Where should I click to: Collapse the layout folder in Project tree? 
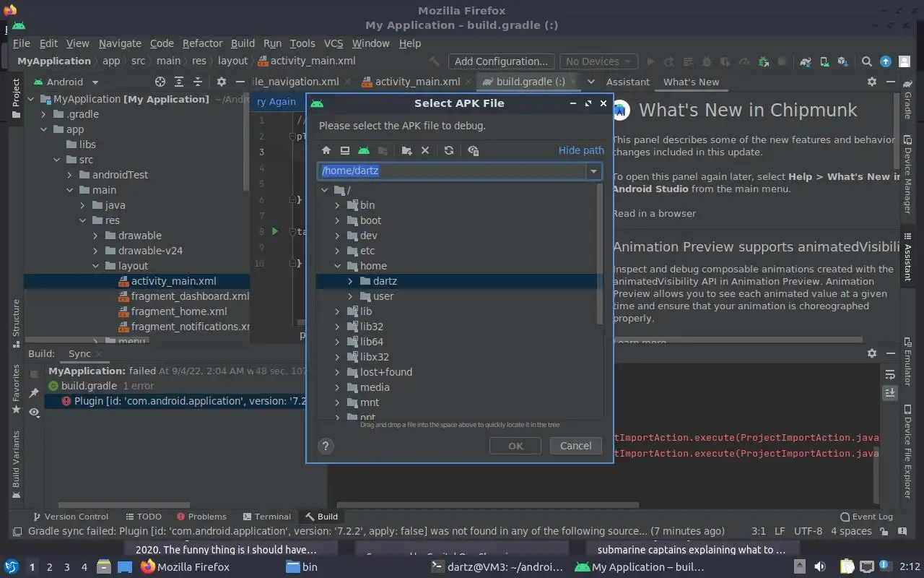(x=95, y=266)
